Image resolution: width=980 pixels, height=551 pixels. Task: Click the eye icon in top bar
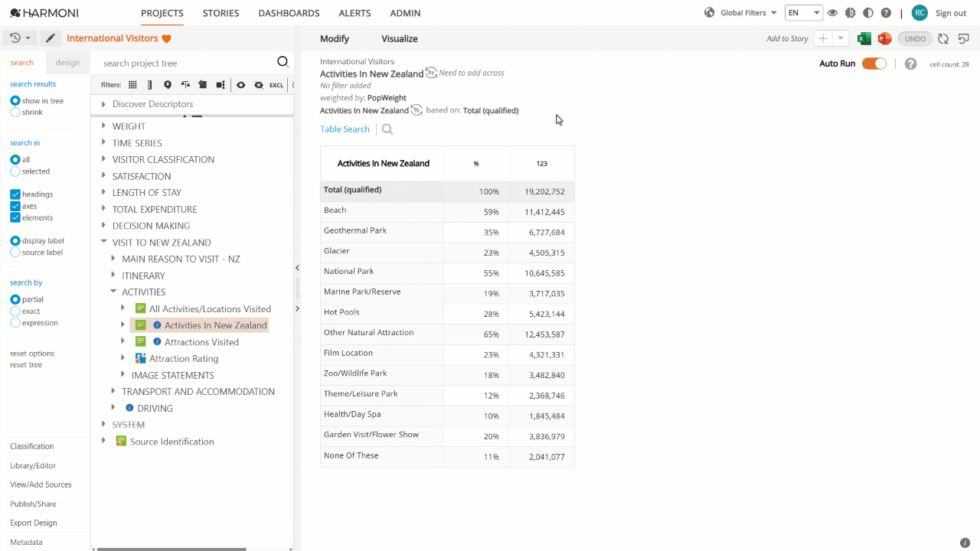[x=832, y=13]
